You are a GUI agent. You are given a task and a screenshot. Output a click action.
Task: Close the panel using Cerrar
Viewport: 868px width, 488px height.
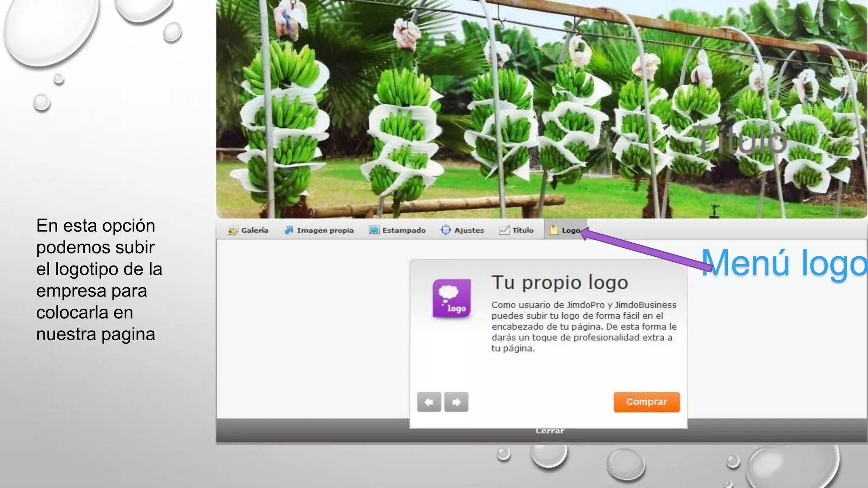[550, 431]
